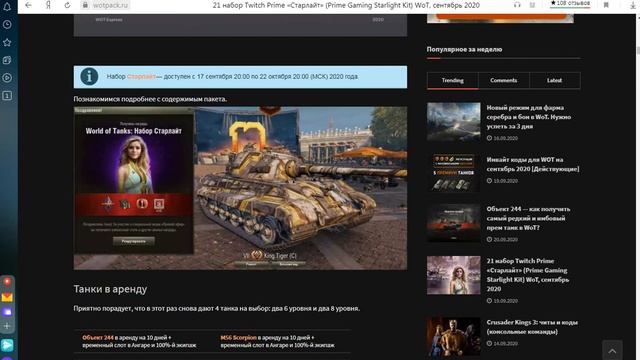Click date 20.09.2020 under Объект 244 article
640x360 pixels.
(x=505, y=240)
